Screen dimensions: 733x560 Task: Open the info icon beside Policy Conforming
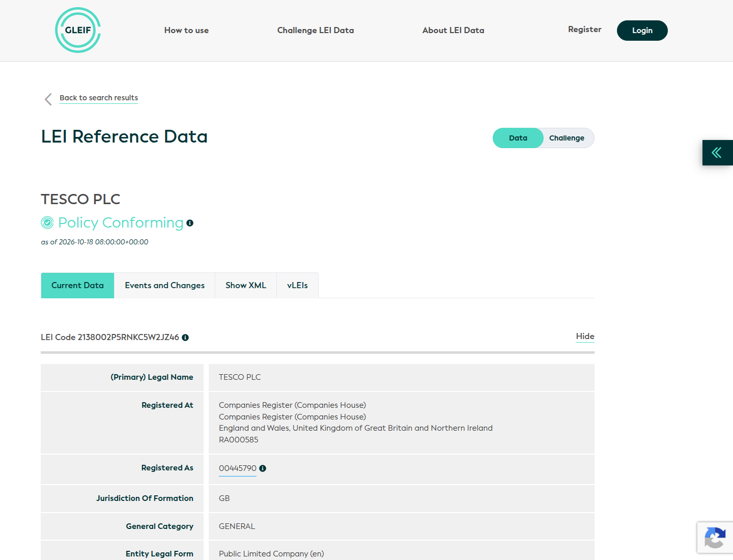[190, 223]
